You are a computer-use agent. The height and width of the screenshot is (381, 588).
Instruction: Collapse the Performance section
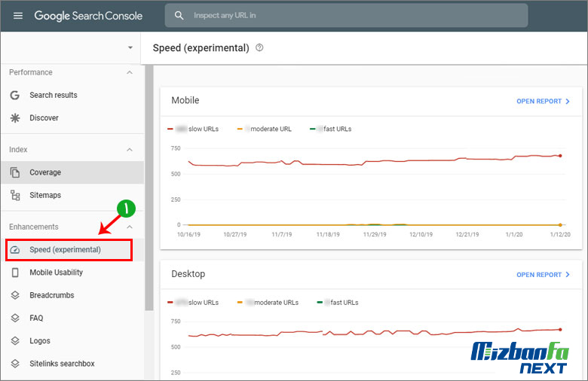coord(130,72)
